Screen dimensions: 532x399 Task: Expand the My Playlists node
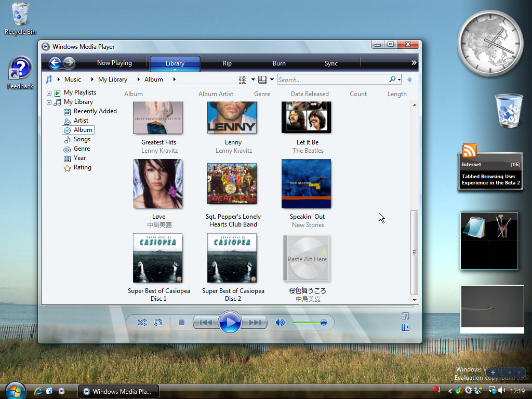49,93
